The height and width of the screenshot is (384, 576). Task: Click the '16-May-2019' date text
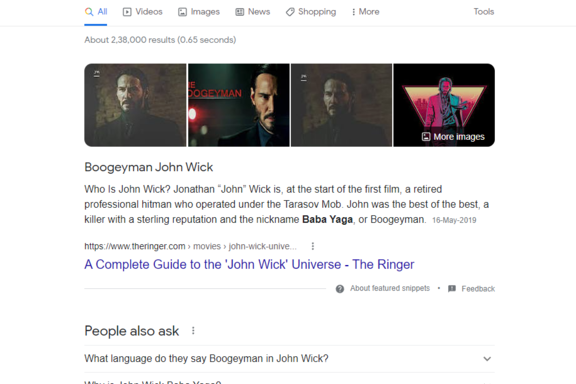[x=454, y=220]
